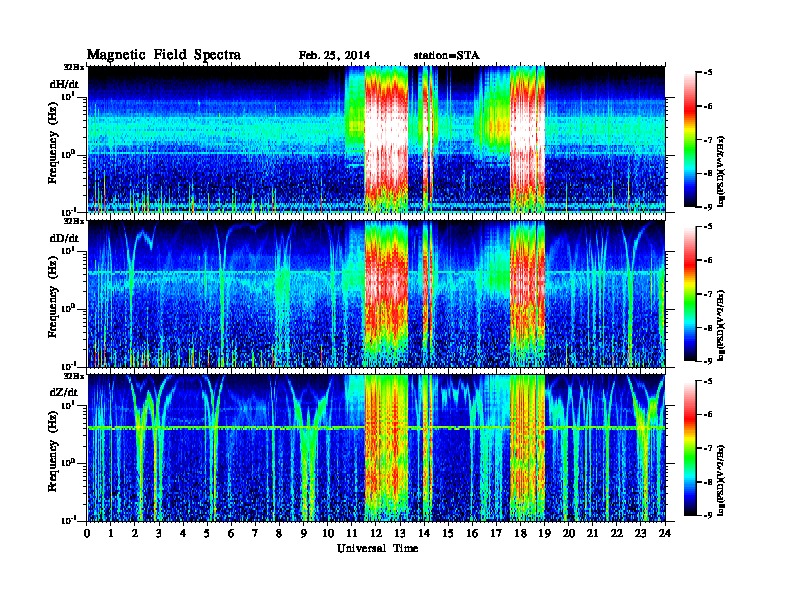Select the "dZ/dt" panel label
The image size is (792, 612).
pyautogui.click(x=64, y=392)
